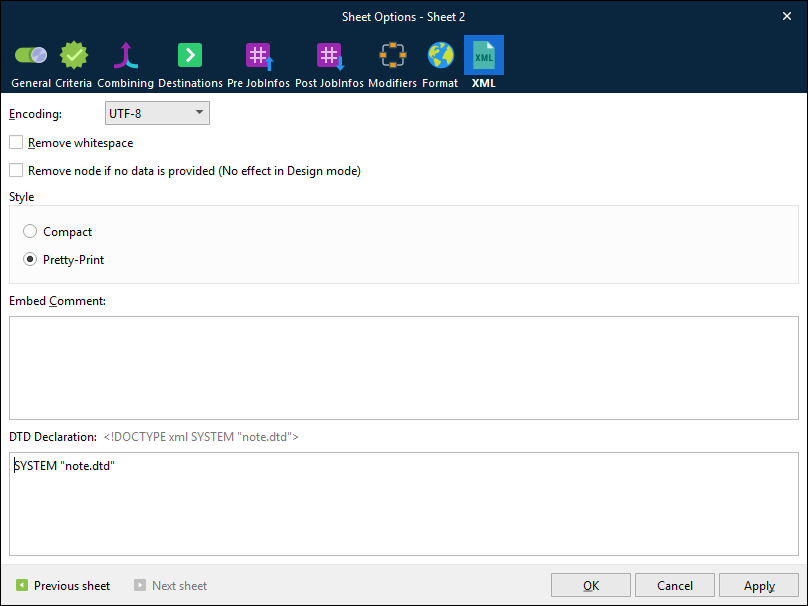
Task: Toggle Remove node if no data checkbox
Action: tap(16, 170)
